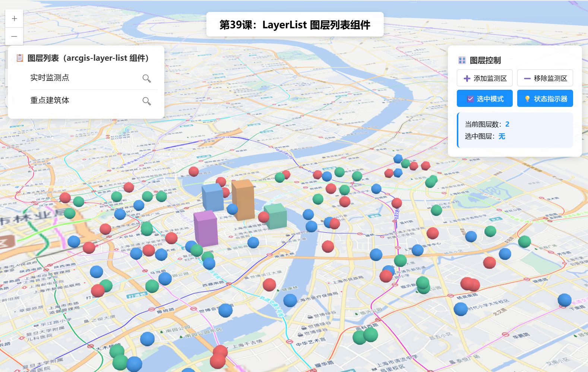Click the 图层控制 panel header icon
This screenshot has width=588, height=372.
point(462,60)
